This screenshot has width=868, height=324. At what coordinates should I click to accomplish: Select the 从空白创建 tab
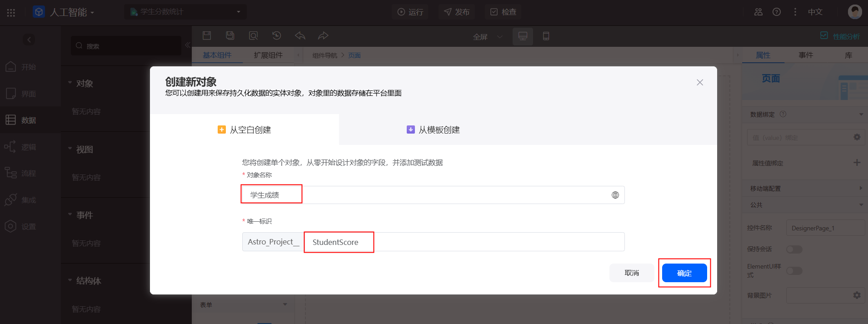pyautogui.click(x=244, y=130)
